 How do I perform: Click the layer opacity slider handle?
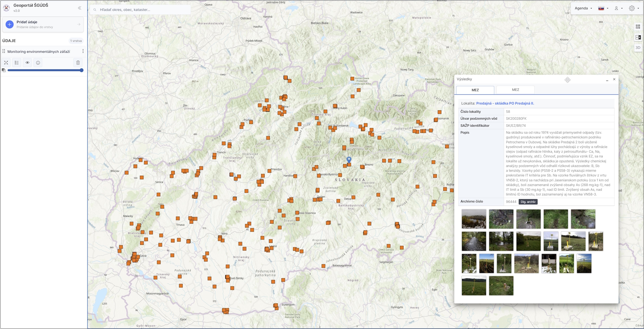[81, 70]
